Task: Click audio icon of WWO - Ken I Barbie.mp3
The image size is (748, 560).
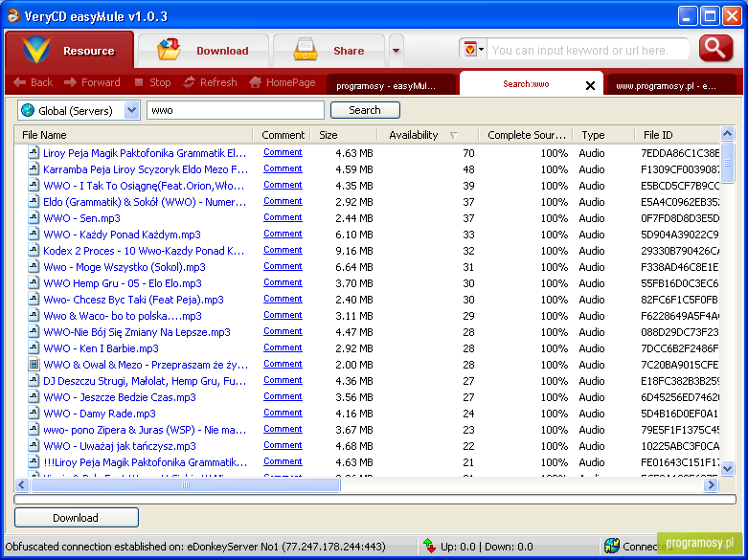Action: 34,347
